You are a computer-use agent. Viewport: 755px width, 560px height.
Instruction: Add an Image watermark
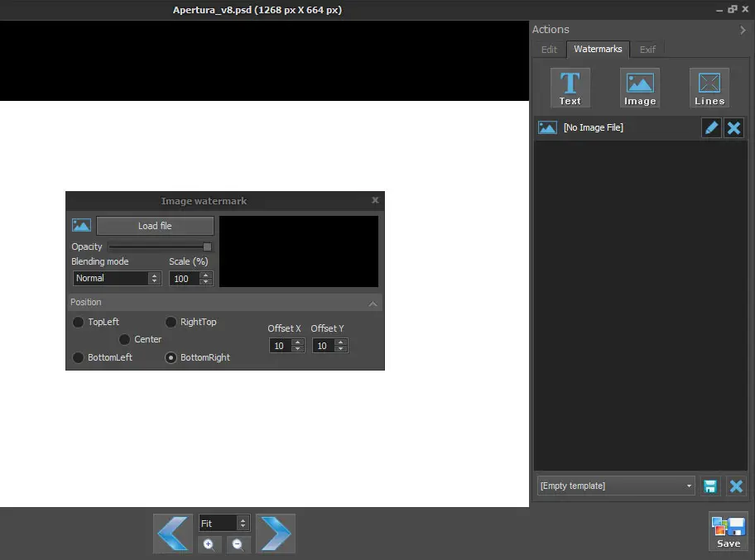tap(640, 88)
